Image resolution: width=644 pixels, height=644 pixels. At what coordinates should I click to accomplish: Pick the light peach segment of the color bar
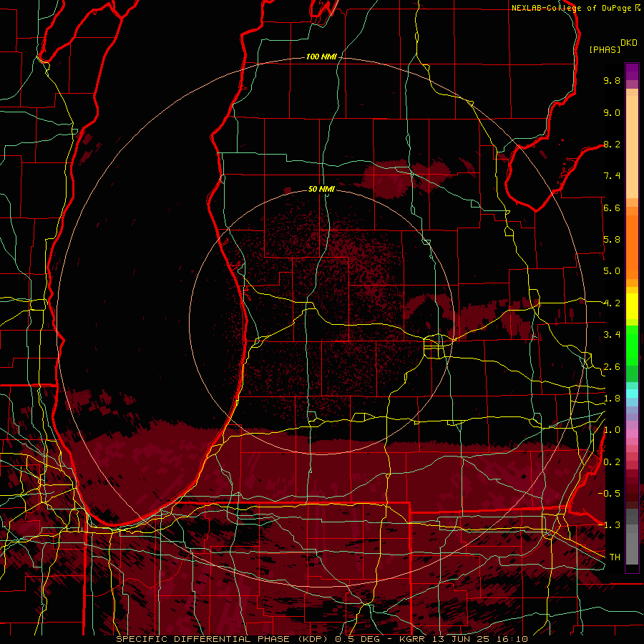(x=632, y=147)
